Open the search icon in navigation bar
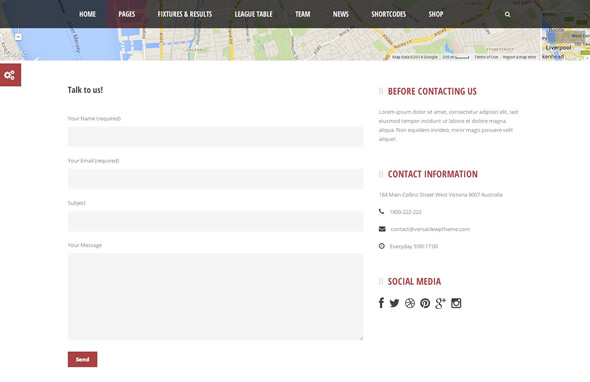Image resolution: width=590 pixels, height=382 pixels. tap(507, 14)
